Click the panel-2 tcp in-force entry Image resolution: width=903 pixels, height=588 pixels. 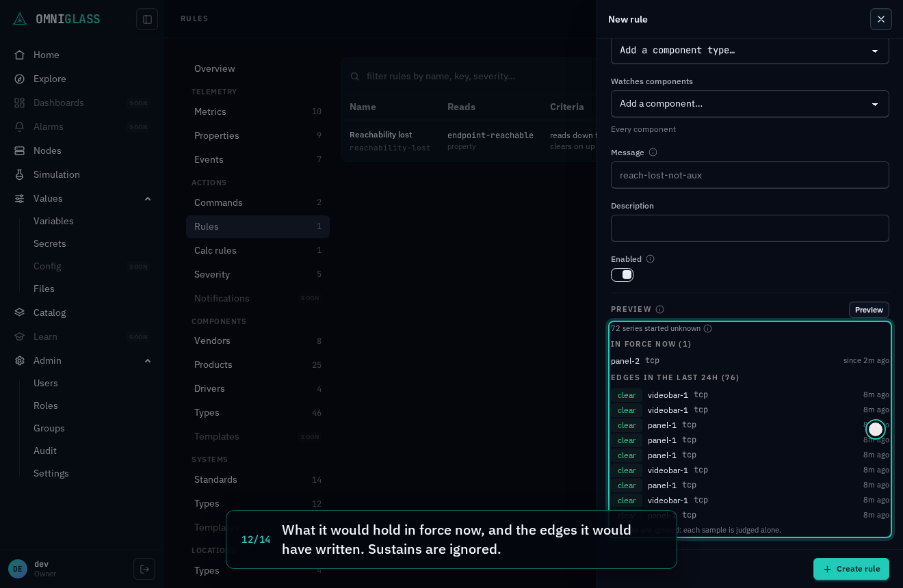tap(750, 360)
